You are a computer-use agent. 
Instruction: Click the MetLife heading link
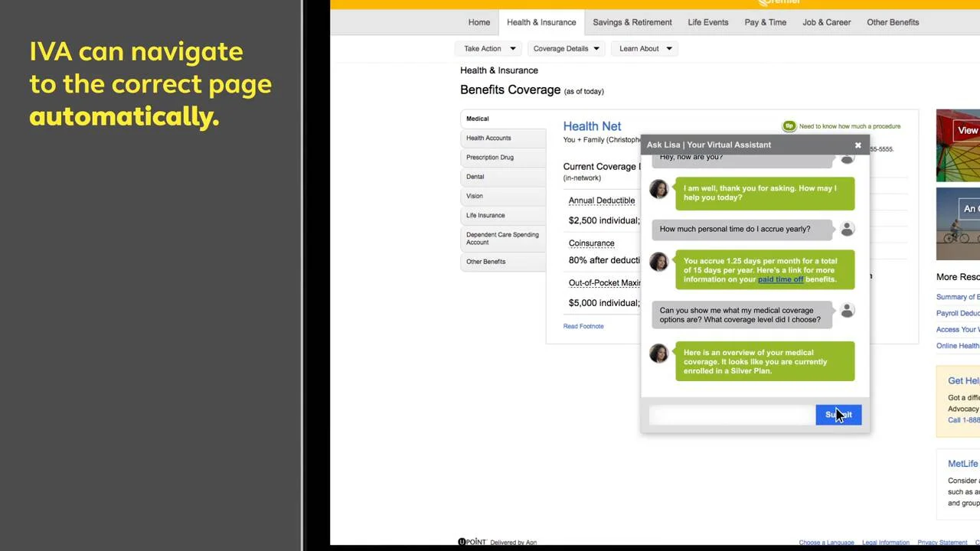pyautogui.click(x=963, y=464)
